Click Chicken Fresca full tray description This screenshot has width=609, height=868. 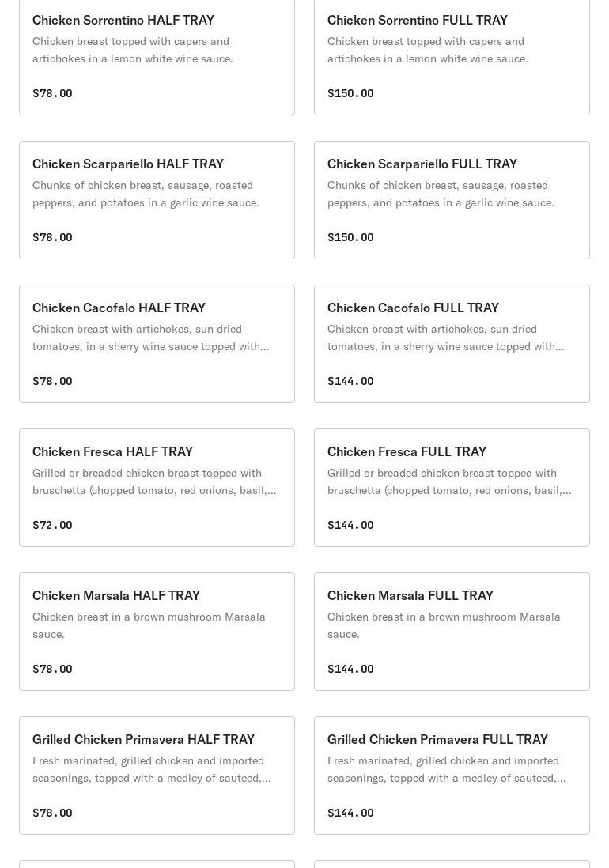click(x=448, y=481)
